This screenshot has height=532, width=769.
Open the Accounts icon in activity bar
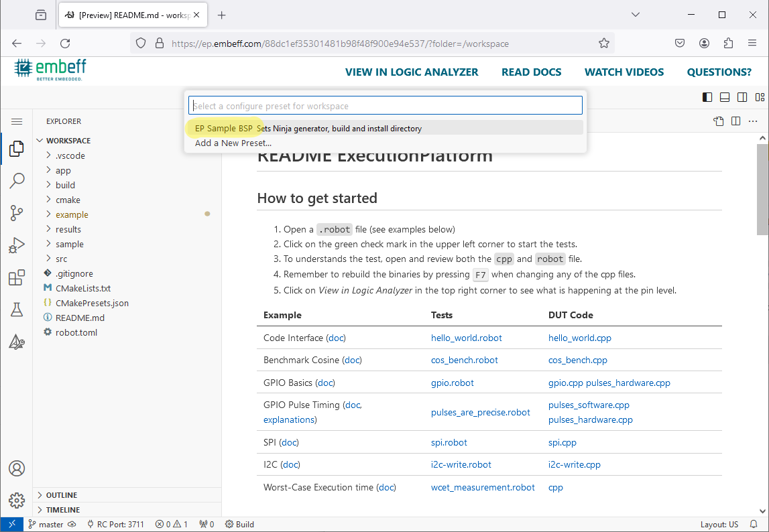(17, 468)
